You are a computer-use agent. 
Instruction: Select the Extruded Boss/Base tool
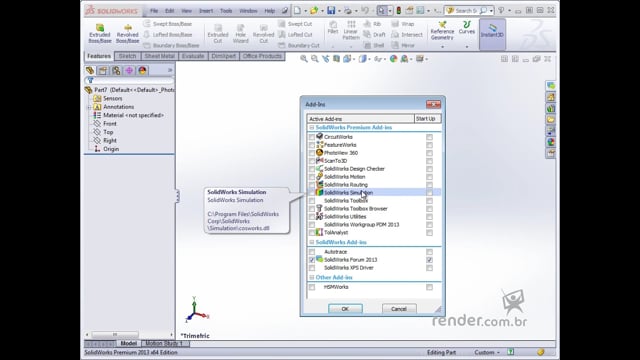[100, 33]
